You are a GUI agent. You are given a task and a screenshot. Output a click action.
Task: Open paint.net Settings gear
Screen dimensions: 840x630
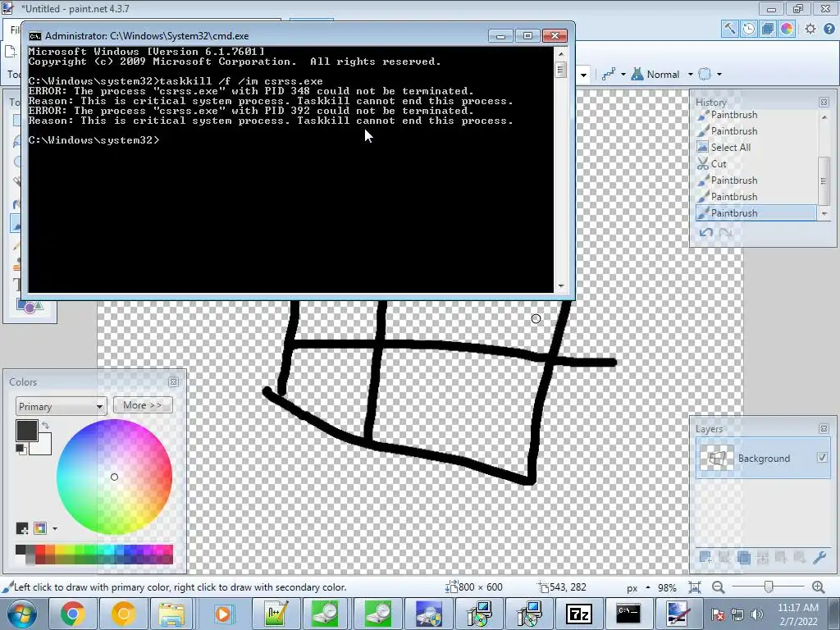(x=810, y=29)
